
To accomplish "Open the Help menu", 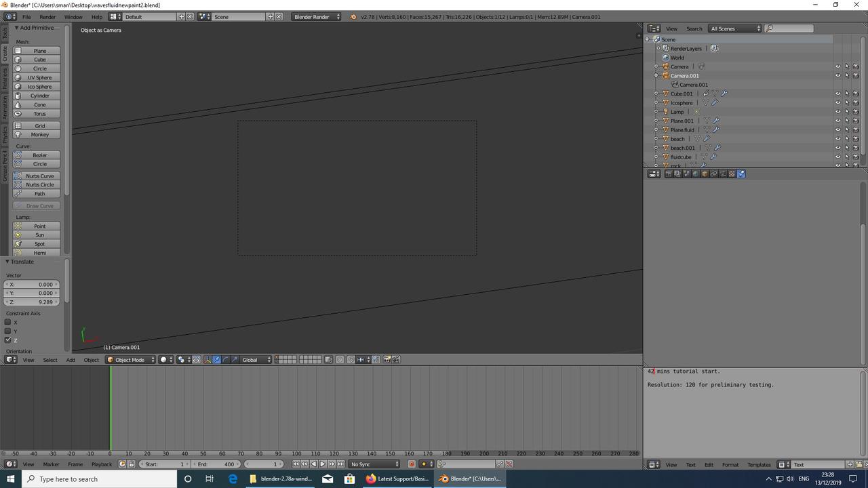I will pyautogui.click(x=97, y=17).
